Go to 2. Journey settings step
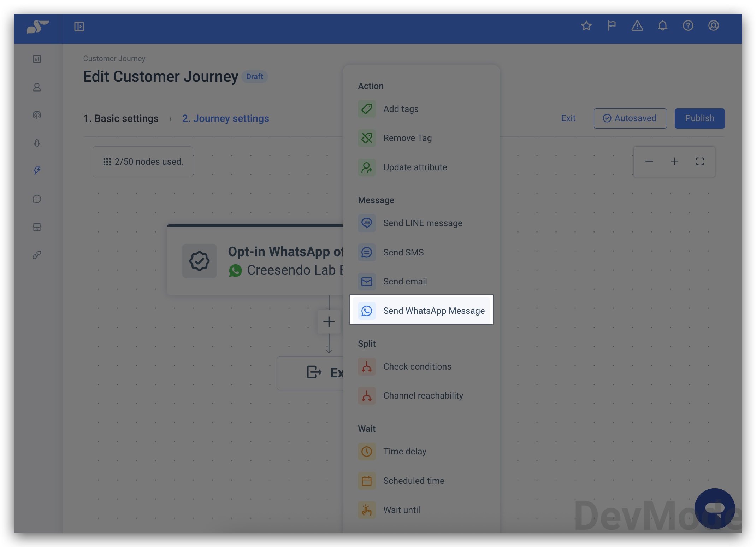Viewport: 756px width, 547px height. (x=225, y=118)
